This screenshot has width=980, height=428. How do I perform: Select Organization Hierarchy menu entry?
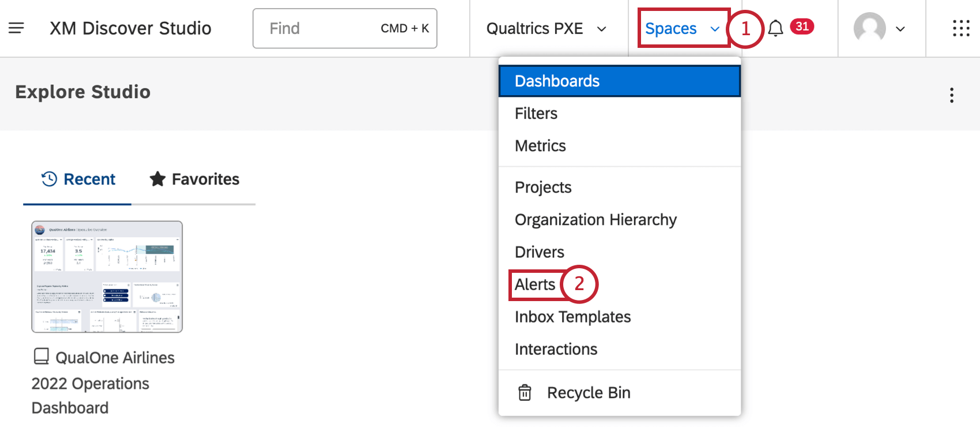coord(595,220)
